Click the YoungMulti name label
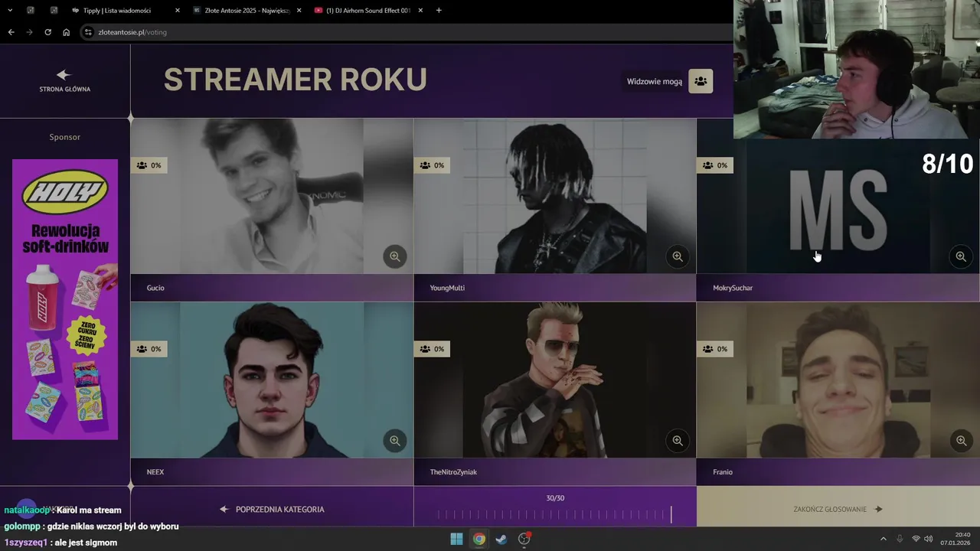Image resolution: width=980 pixels, height=551 pixels. (x=447, y=288)
